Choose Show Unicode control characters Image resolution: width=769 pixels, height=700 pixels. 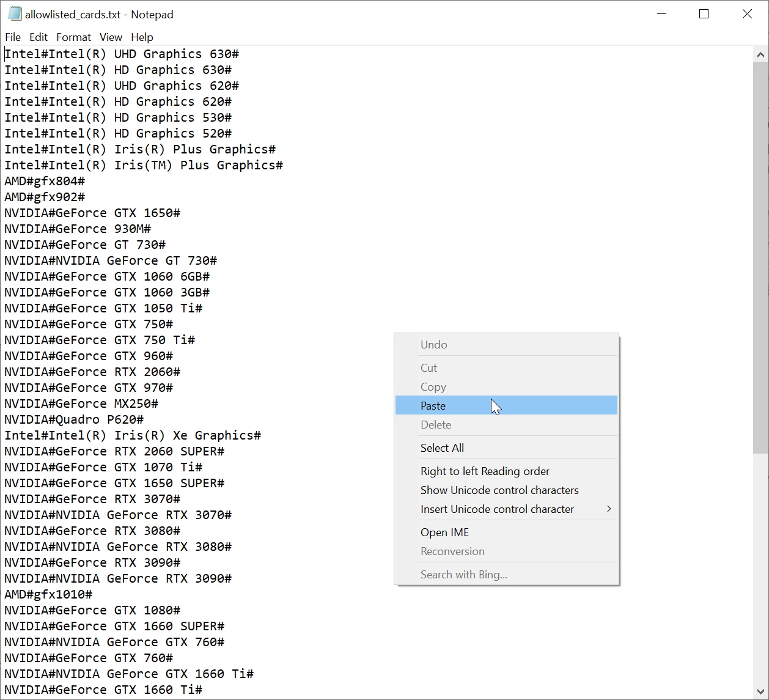point(506,490)
